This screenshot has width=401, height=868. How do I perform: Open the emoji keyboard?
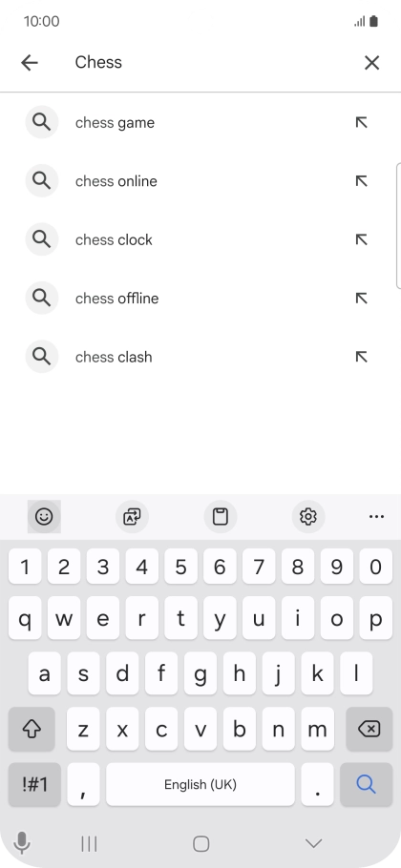click(x=44, y=516)
